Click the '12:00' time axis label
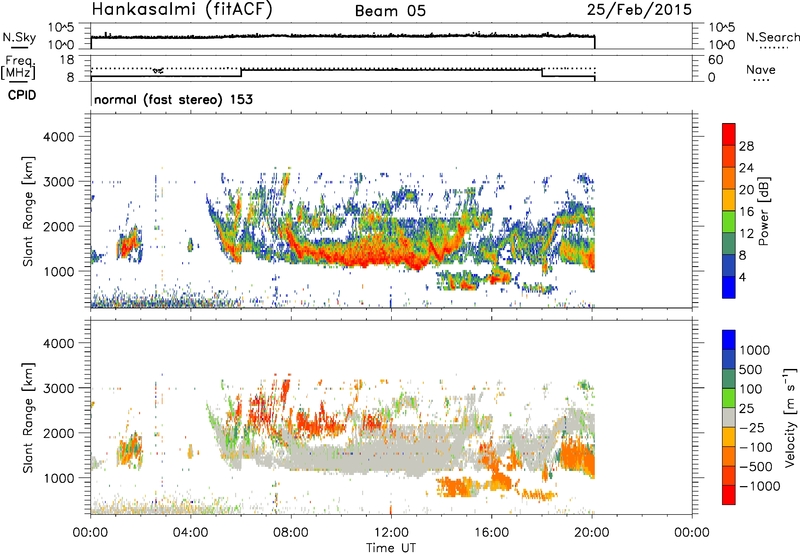The width and height of the screenshot is (800, 554). (x=391, y=532)
